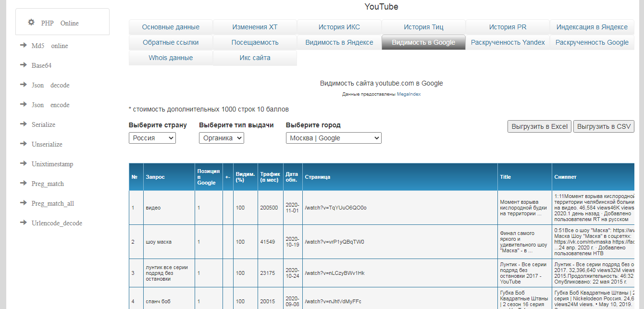Click Выгрузить в CSV button

[604, 126]
